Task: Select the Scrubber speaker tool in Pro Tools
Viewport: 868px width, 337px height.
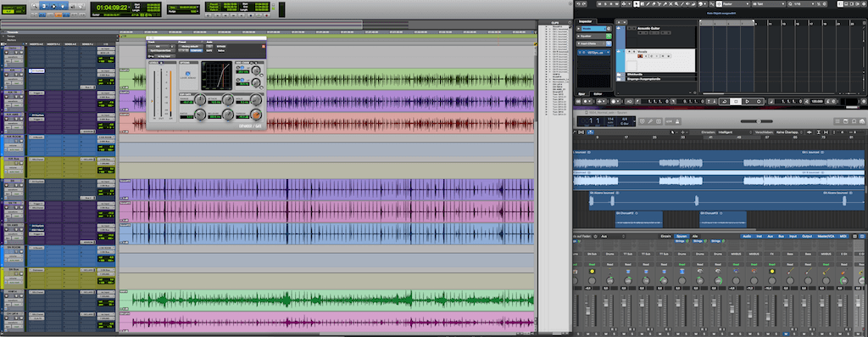Action: coord(73,6)
